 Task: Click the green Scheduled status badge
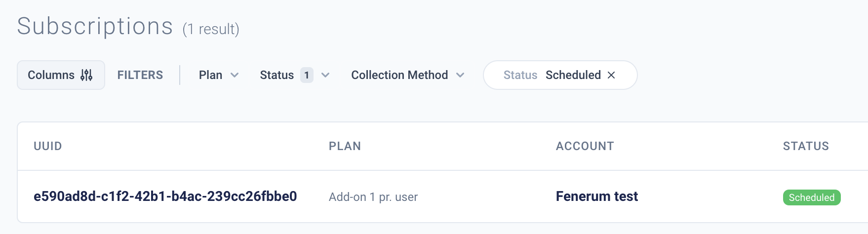[812, 197]
